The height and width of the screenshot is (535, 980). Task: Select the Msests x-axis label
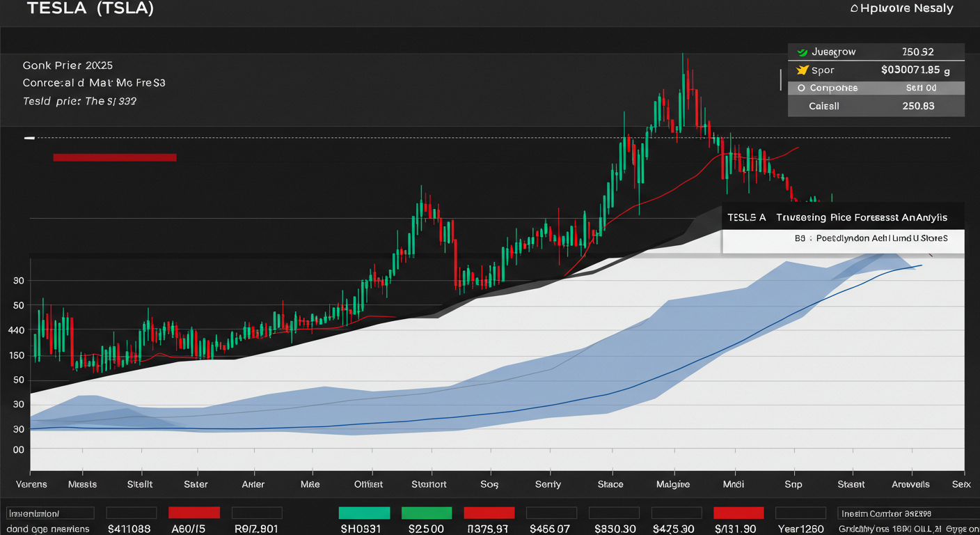(83, 484)
